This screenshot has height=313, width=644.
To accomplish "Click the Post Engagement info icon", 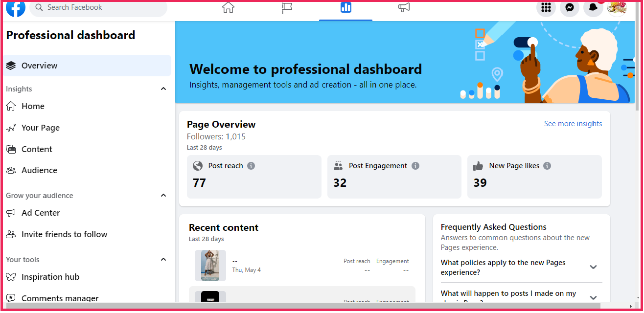I will 415,166.
